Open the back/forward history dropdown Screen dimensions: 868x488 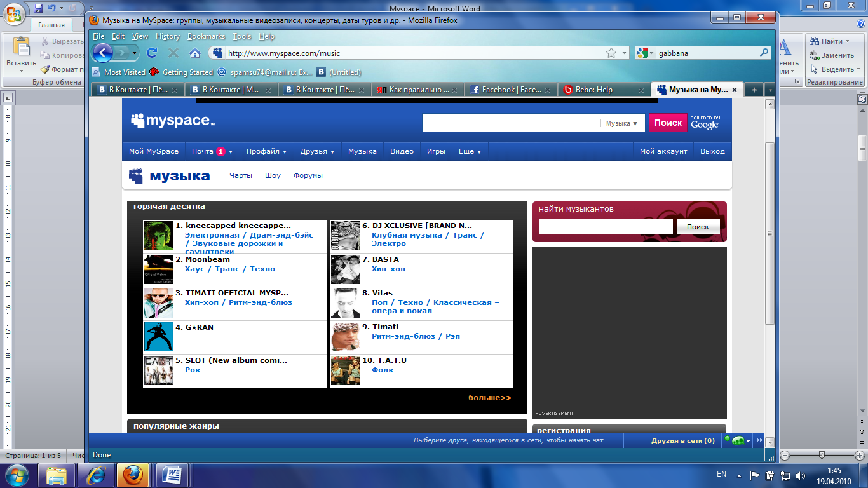point(134,53)
